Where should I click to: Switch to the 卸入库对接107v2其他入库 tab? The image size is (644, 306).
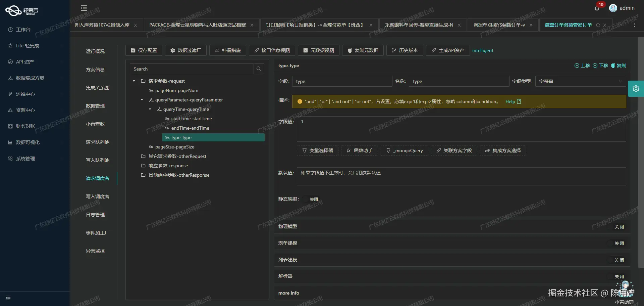pos(102,25)
